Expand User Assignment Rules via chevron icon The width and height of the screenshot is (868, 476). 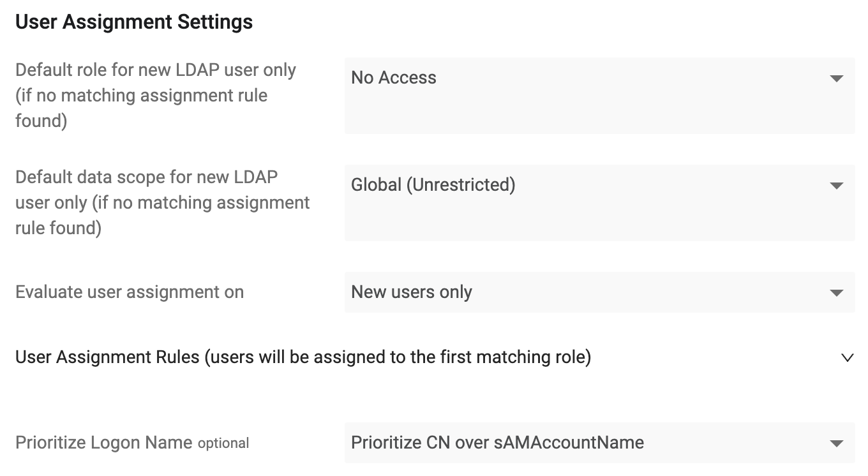point(848,358)
